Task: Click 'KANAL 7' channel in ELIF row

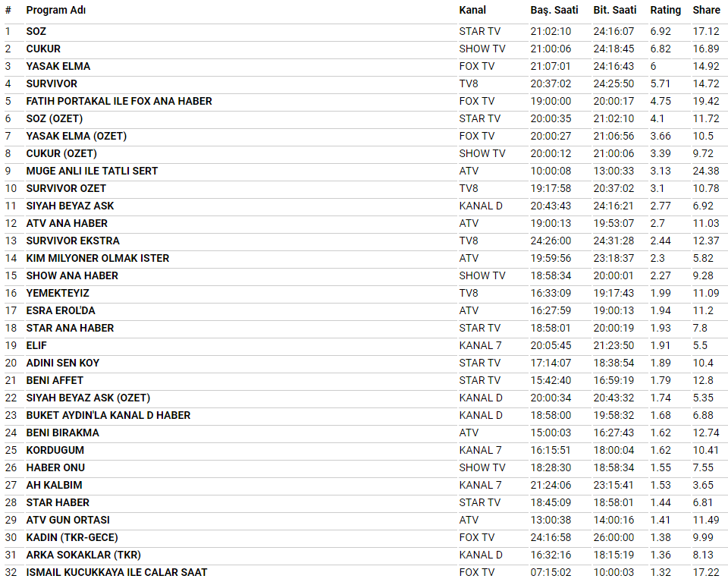Action: [480, 345]
